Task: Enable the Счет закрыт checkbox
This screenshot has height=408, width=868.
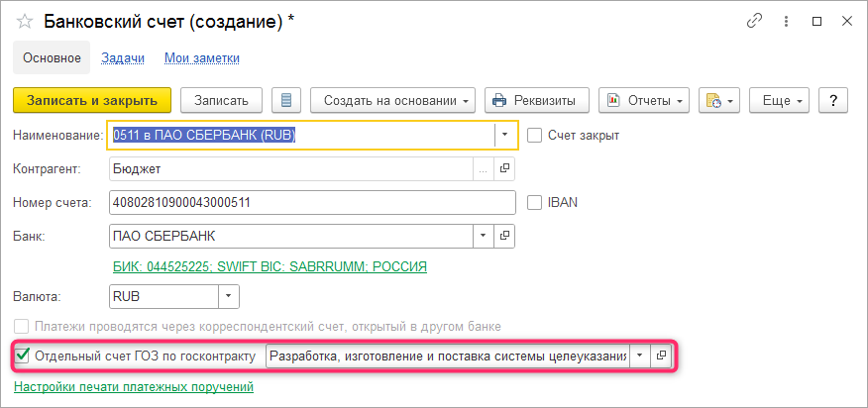Action: (x=535, y=135)
